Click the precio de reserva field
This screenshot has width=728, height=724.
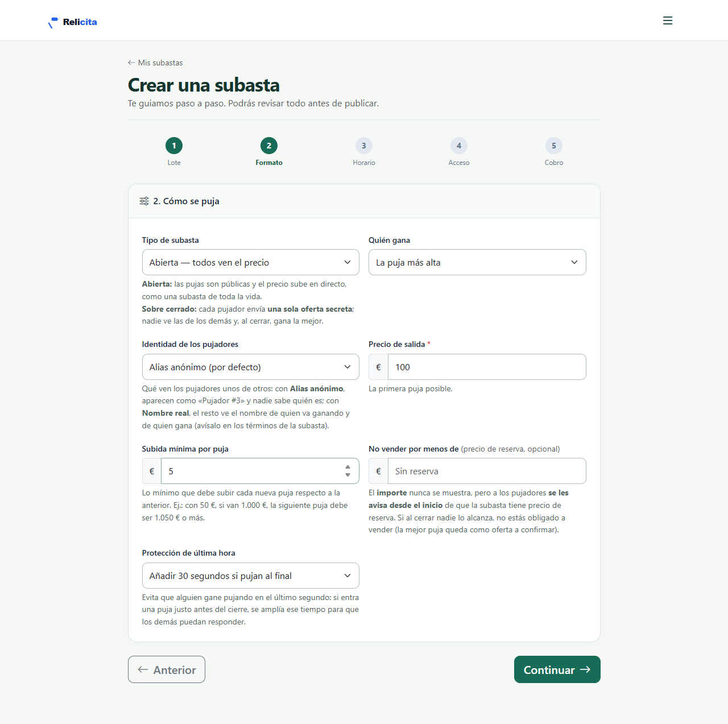click(x=487, y=471)
